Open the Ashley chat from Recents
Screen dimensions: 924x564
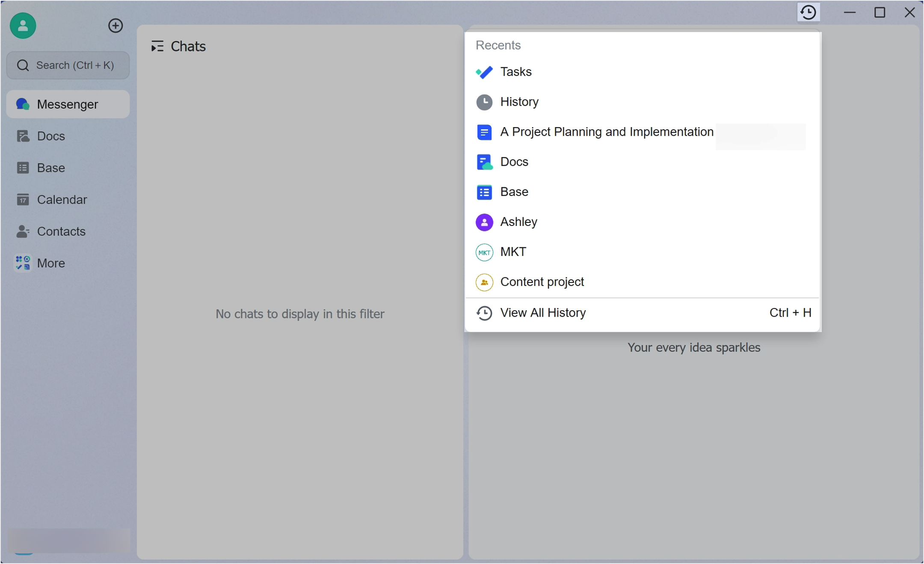[x=518, y=222]
